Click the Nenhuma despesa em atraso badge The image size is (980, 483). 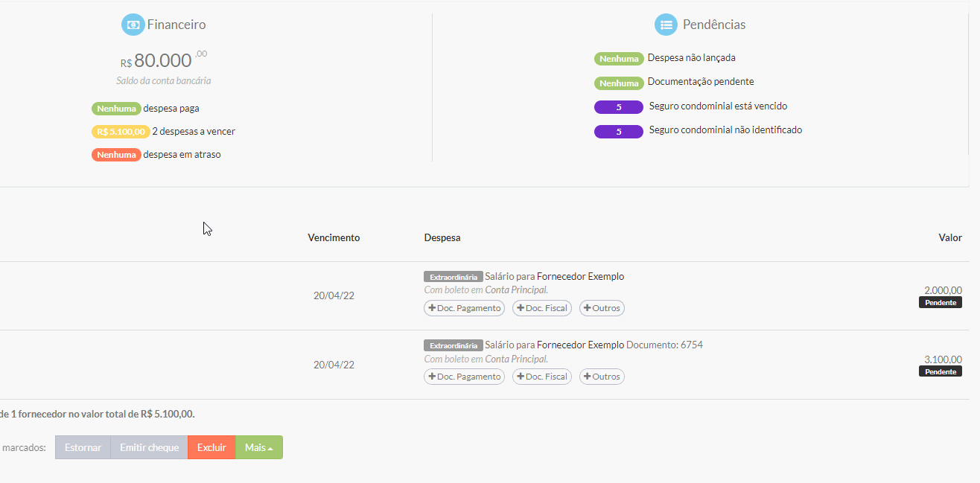point(116,155)
